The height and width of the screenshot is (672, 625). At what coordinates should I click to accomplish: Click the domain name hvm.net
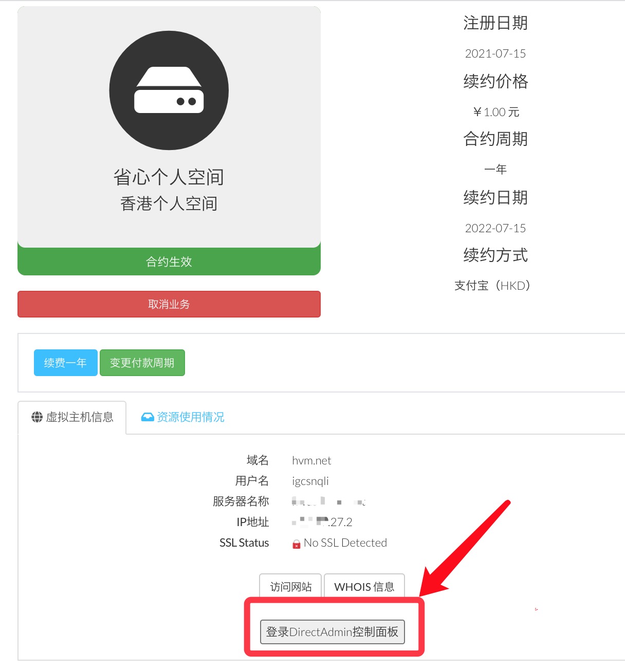click(x=311, y=460)
